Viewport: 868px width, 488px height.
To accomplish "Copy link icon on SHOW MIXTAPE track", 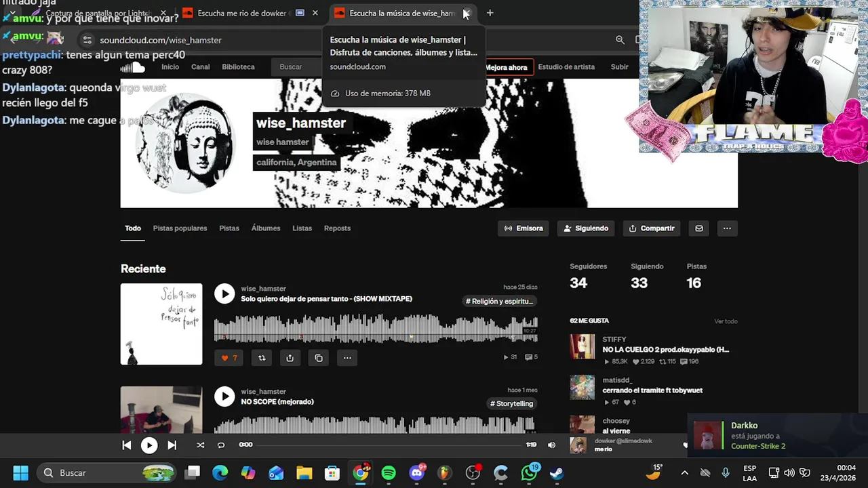I will [x=319, y=358].
